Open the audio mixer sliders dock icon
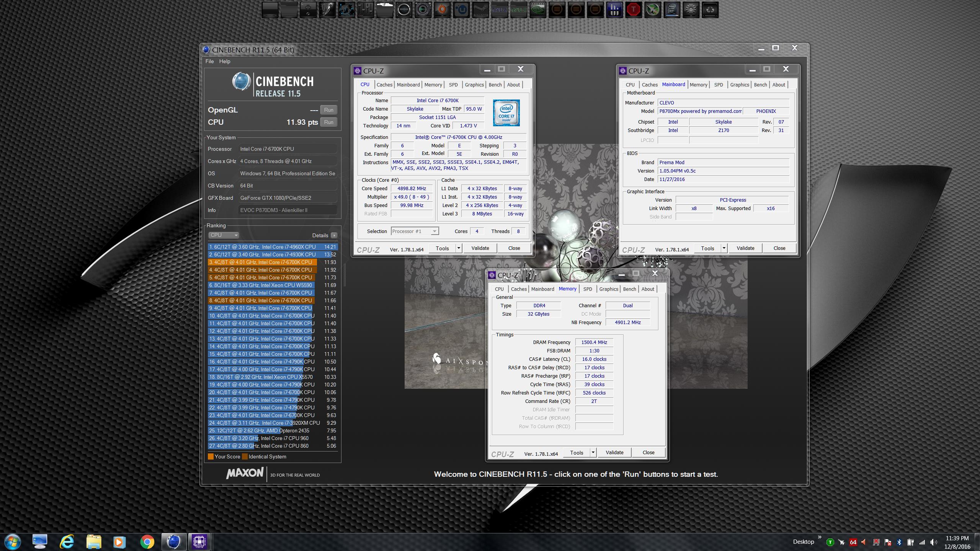This screenshot has height=551, width=980. tap(366, 10)
